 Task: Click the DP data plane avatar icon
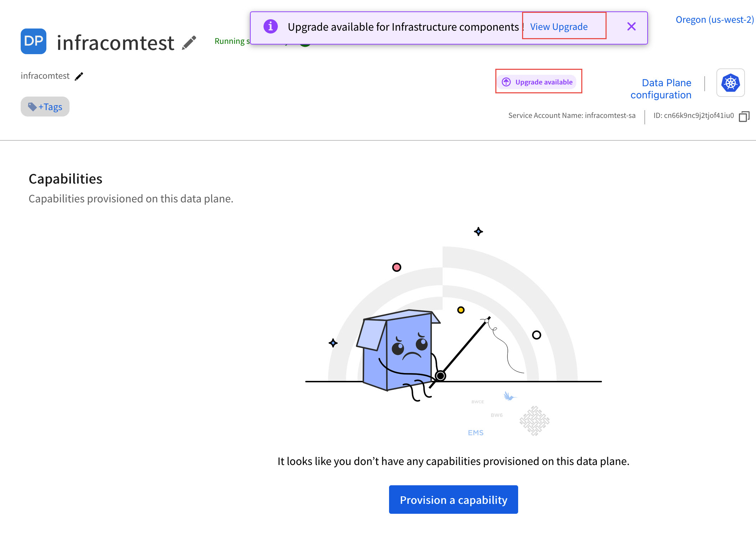34,41
